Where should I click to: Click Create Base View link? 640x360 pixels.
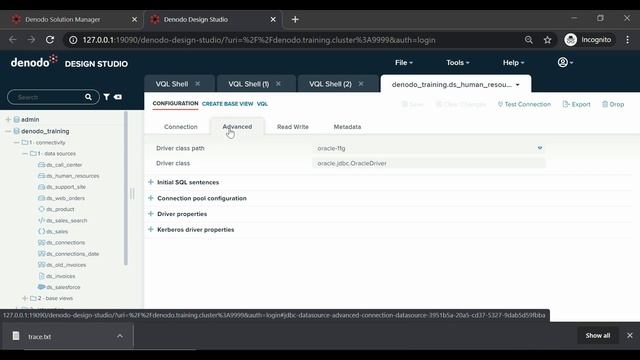coord(227,104)
